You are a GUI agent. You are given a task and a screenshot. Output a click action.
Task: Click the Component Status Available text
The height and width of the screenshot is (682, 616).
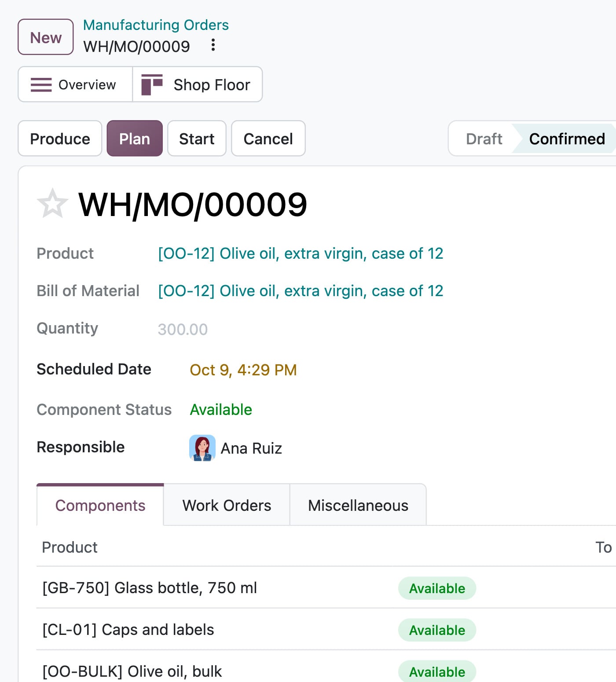pyautogui.click(x=221, y=410)
